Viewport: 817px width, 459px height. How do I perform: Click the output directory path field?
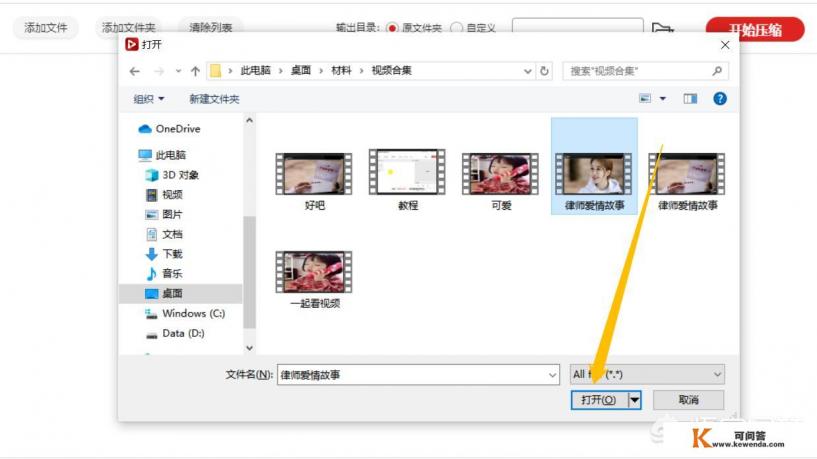click(x=577, y=26)
